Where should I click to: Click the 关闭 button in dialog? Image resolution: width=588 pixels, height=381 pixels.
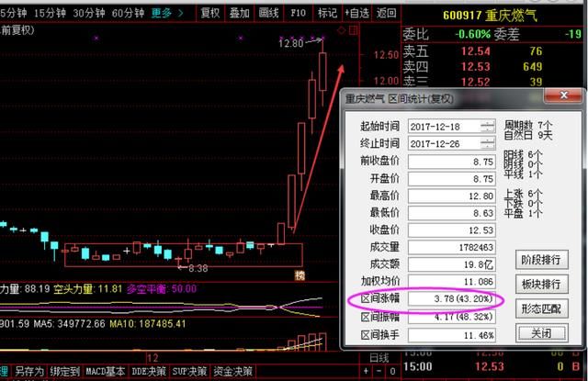541,333
